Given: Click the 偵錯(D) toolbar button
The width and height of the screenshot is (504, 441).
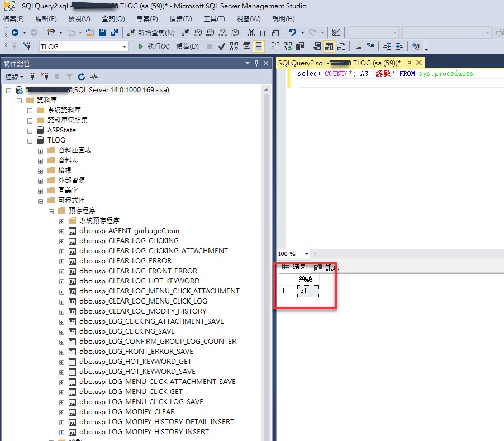Looking at the screenshot, I should coord(187,46).
